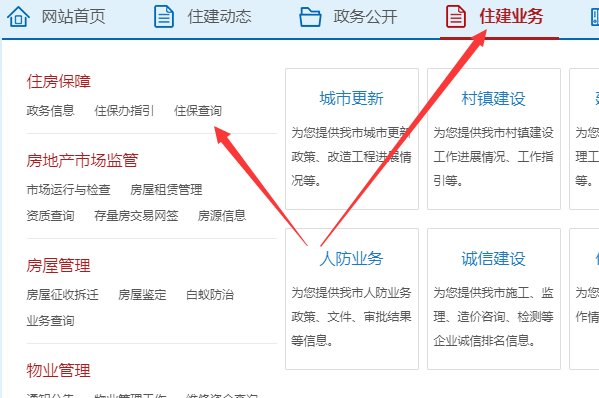The image size is (599, 398).
Task: Click the 房屋征收拆迁 link
Action: point(63,294)
